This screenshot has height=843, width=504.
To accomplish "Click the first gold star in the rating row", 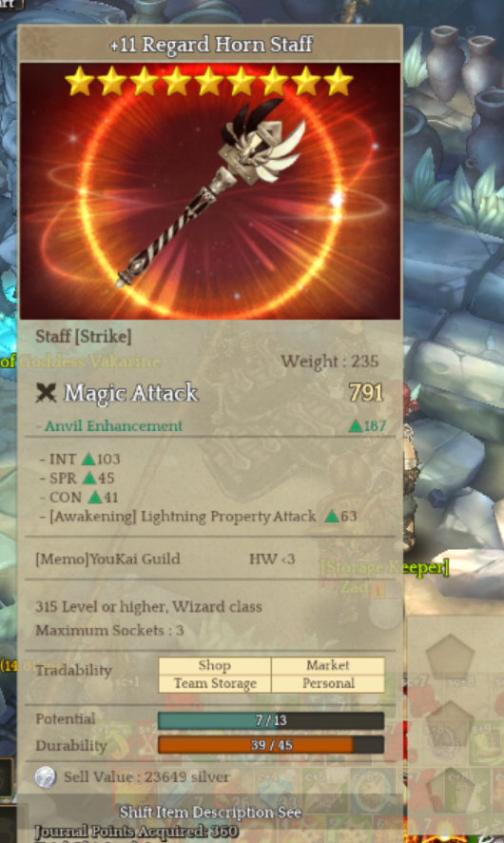I will pyautogui.click(x=80, y=81).
